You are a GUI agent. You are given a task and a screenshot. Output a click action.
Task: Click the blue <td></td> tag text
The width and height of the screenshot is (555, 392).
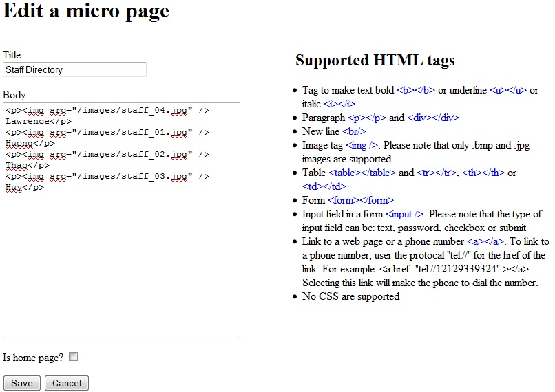(x=324, y=186)
